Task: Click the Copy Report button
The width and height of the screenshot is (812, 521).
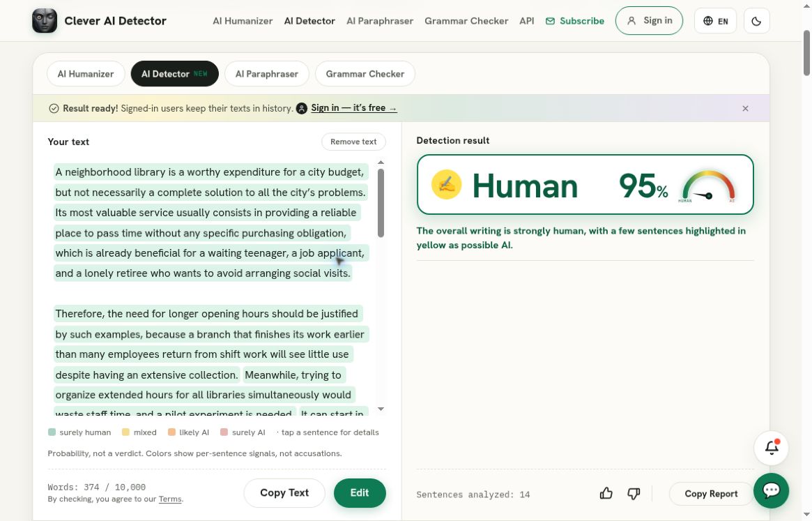Action: (711, 494)
